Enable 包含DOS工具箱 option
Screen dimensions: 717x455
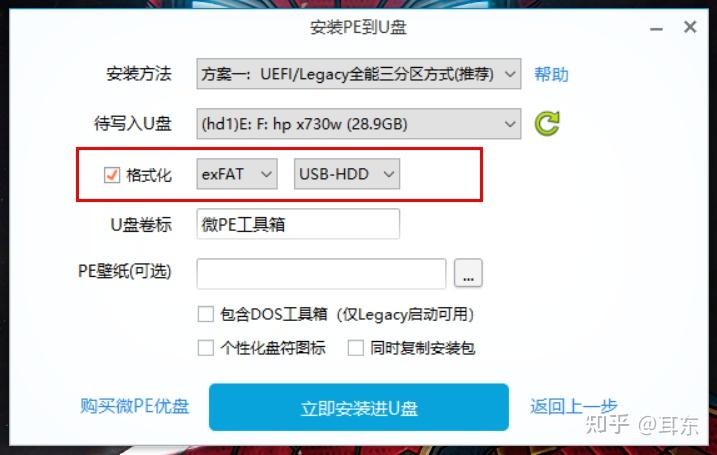pyautogui.click(x=205, y=314)
